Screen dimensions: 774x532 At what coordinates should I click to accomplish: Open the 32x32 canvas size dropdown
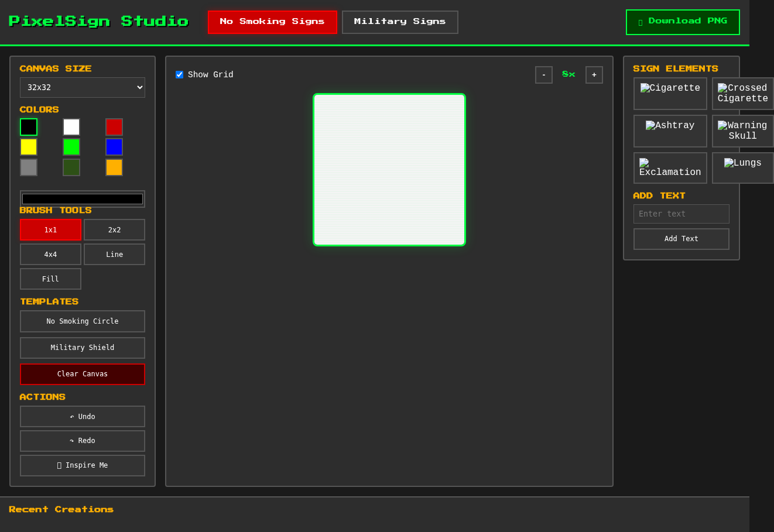(82, 87)
